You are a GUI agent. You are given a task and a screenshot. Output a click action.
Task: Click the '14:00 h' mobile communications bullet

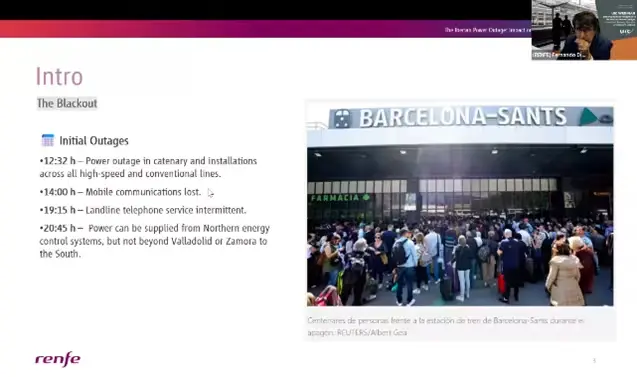point(120,192)
